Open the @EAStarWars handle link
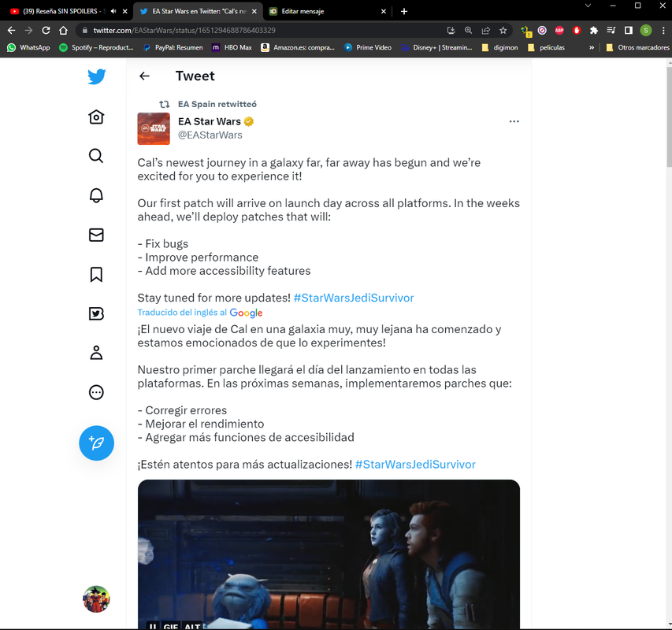 210,135
